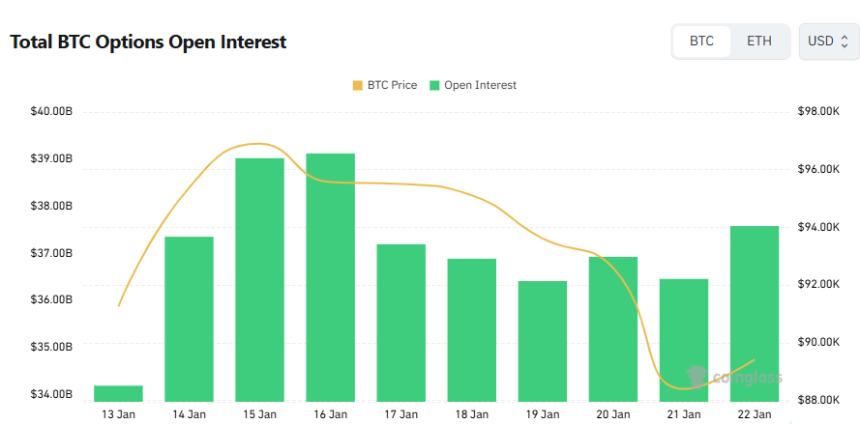Select the 19 Jan open interest bar

pos(542,341)
